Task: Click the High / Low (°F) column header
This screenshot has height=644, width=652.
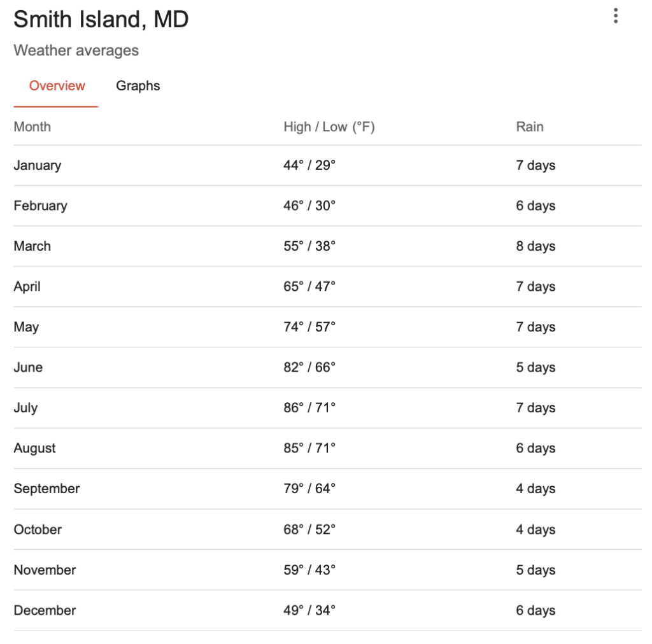Action: click(x=329, y=127)
